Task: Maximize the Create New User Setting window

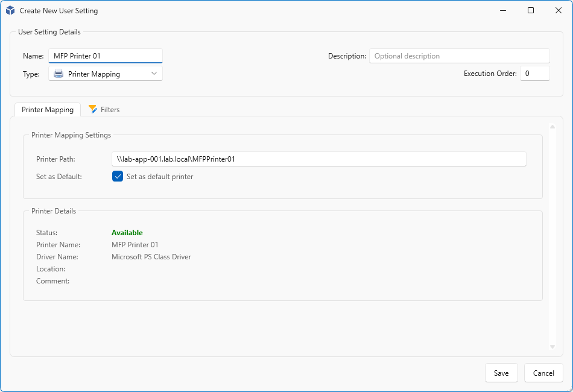Action: coord(531,10)
